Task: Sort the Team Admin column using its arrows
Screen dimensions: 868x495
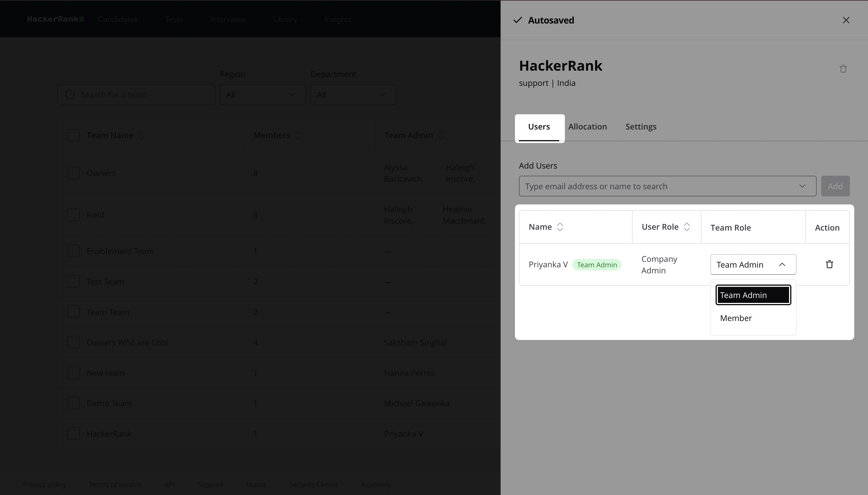Action: [x=441, y=135]
